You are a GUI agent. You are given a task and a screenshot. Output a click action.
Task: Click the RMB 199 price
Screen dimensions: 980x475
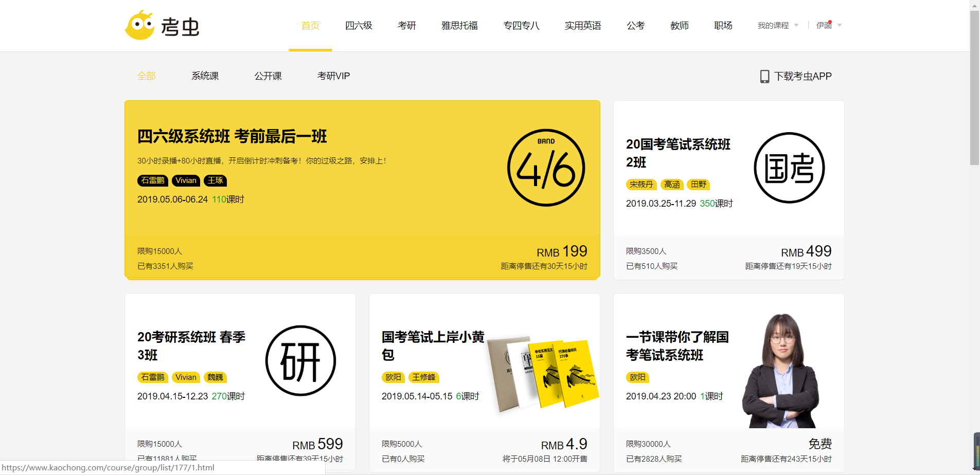(562, 251)
